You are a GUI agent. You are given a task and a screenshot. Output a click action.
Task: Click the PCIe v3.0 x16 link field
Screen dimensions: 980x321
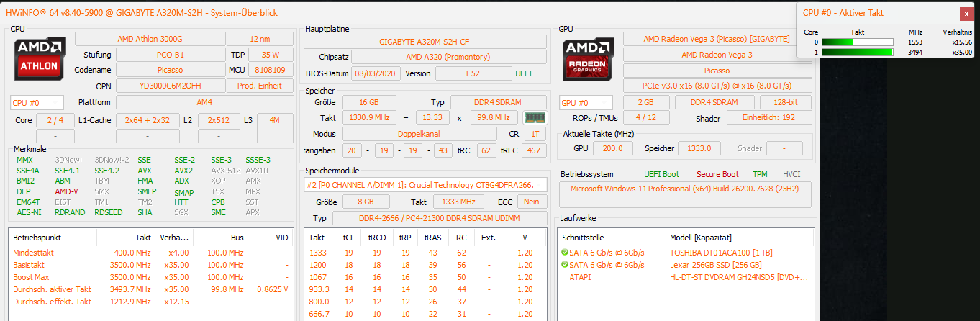[717, 86]
